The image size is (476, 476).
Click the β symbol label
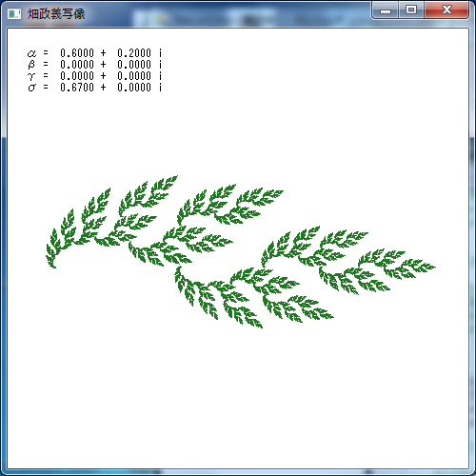pos(31,65)
